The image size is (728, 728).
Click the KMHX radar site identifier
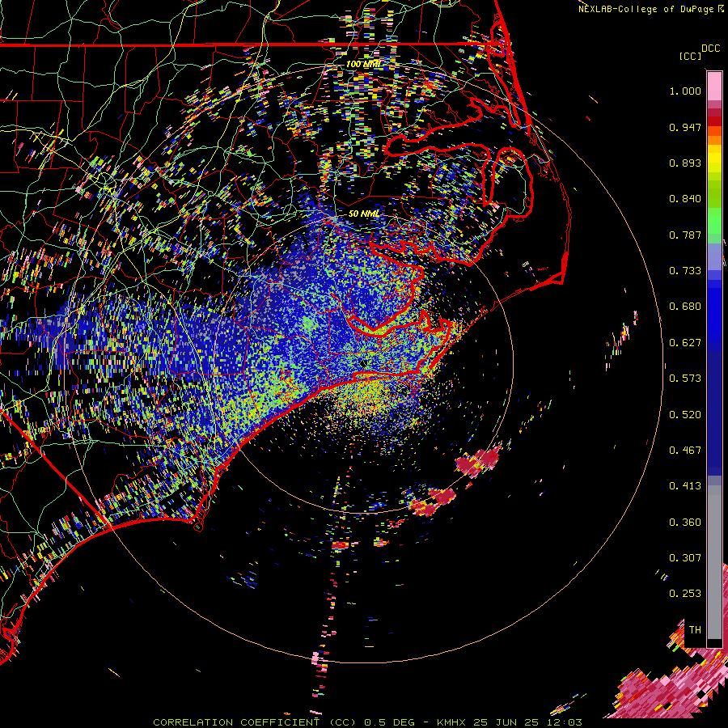[x=451, y=722]
